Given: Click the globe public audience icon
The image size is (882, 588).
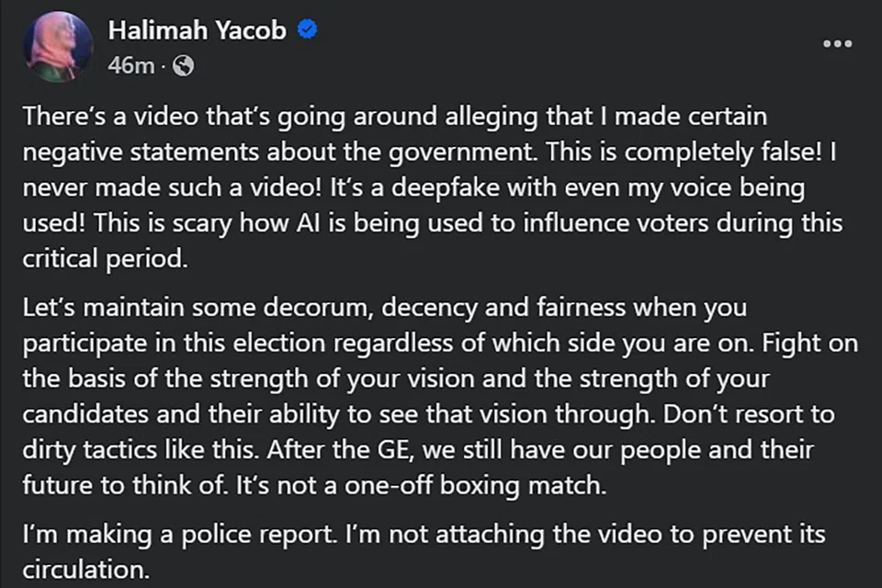Looking at the screenshot, I should 184,66.
